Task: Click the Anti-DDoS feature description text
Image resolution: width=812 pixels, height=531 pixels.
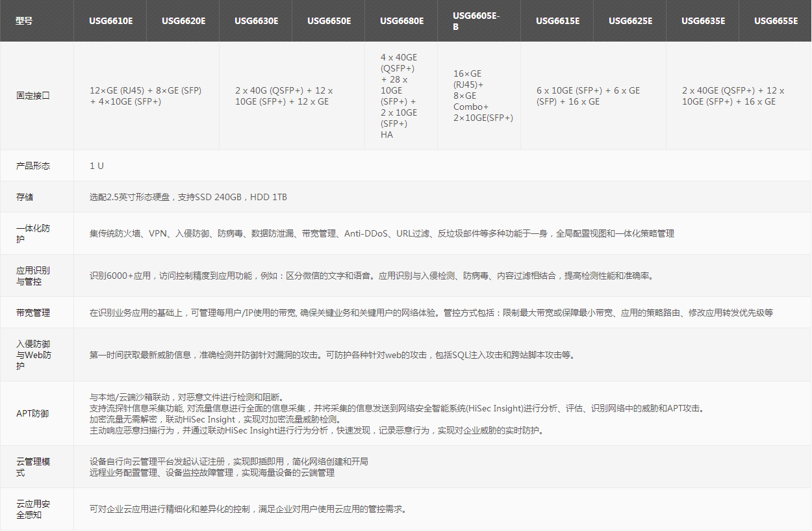Action: pos(382,233)
